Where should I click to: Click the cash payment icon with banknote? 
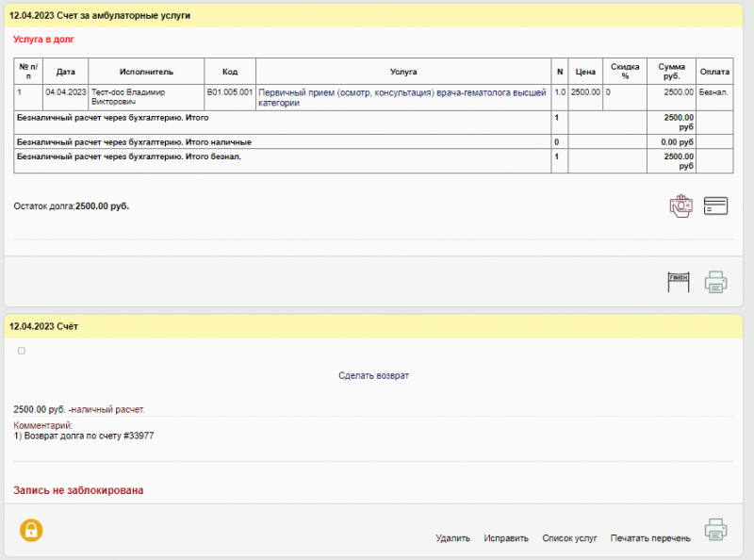pos(680,206)
